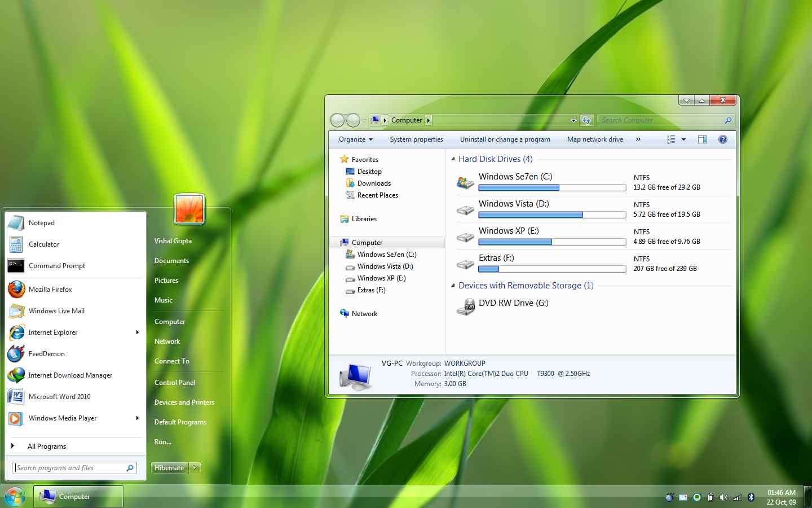
Task: Open the Organize menu
Action: click(x=356, y=139)
